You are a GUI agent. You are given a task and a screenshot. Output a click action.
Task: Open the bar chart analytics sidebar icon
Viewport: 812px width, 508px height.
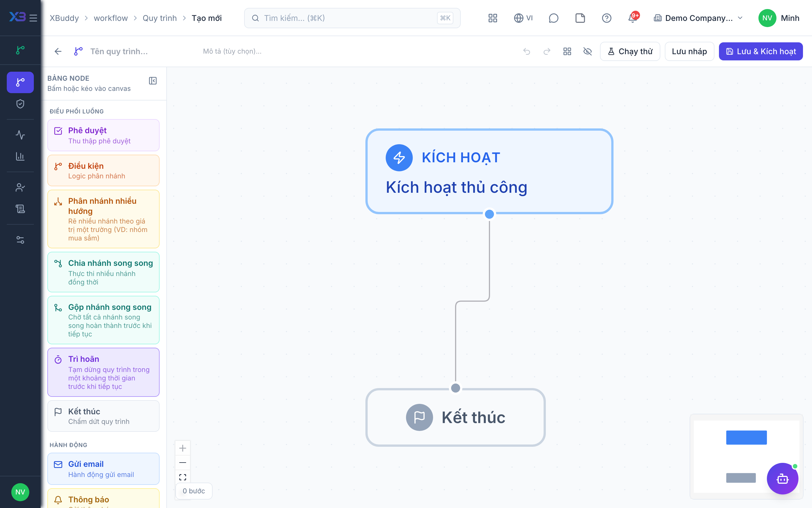click(20, 156)
